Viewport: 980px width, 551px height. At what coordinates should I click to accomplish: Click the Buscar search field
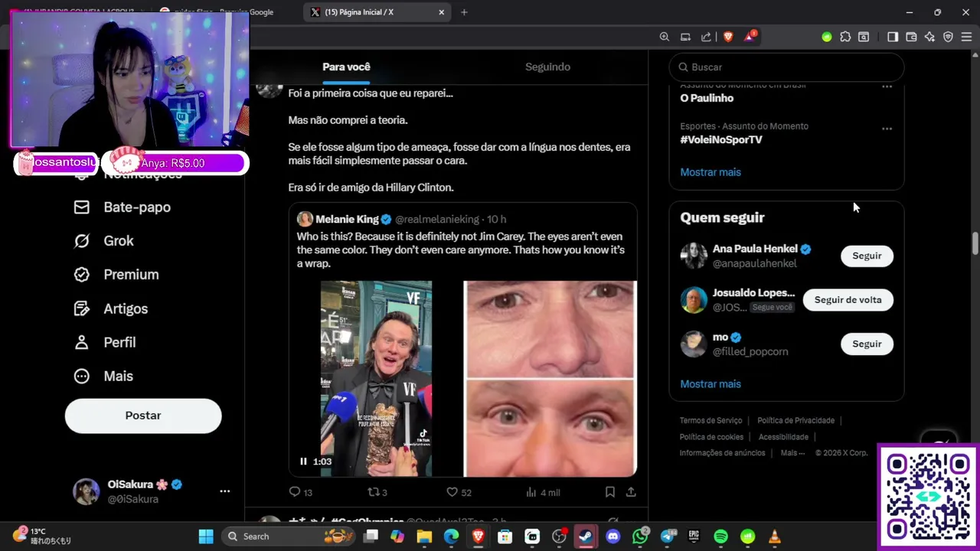point(786,67)
